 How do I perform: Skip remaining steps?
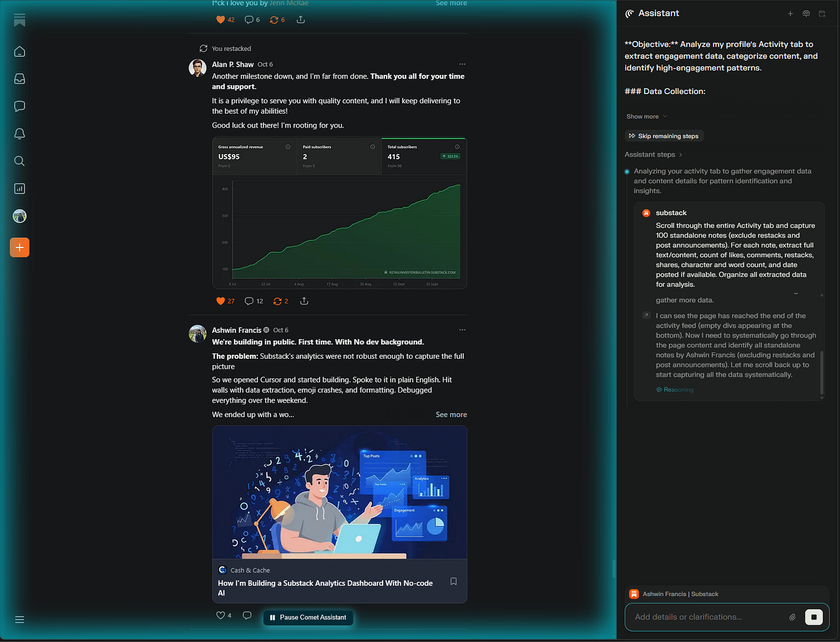[x=664, y=136]
